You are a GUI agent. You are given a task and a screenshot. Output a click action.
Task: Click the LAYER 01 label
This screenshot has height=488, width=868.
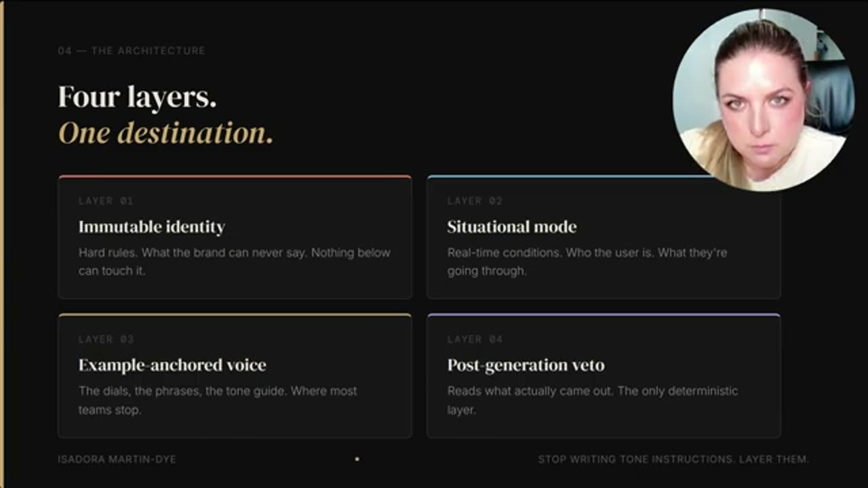[106, 201]
